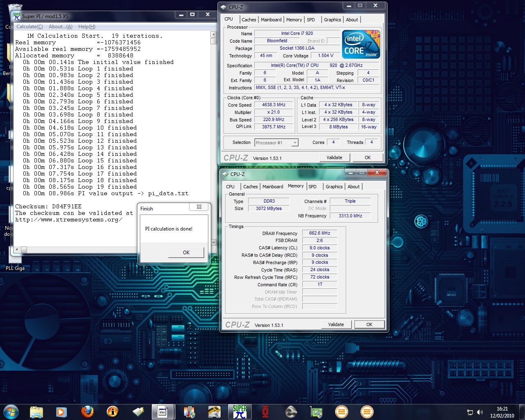Click the vertical scrollbar down arrow in Super PI
This screenshot has width=525, height=420.
pos(213,243)
